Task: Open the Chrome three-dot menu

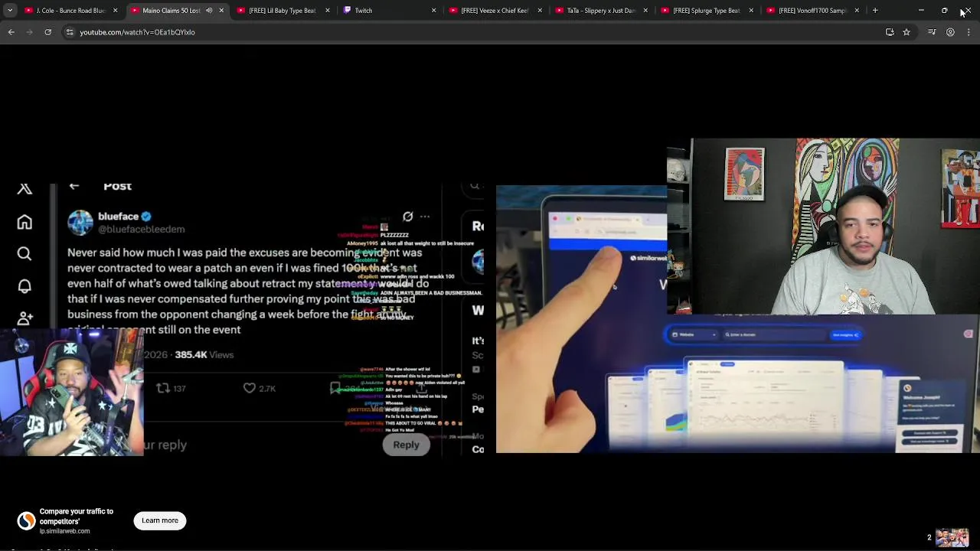Action: pos(969,32)
